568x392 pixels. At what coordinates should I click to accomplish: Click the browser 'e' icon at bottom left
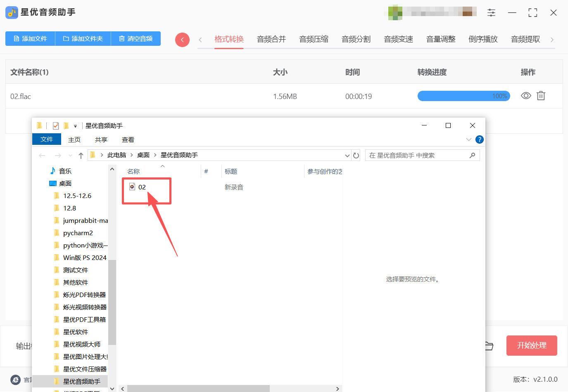(16, 380)
